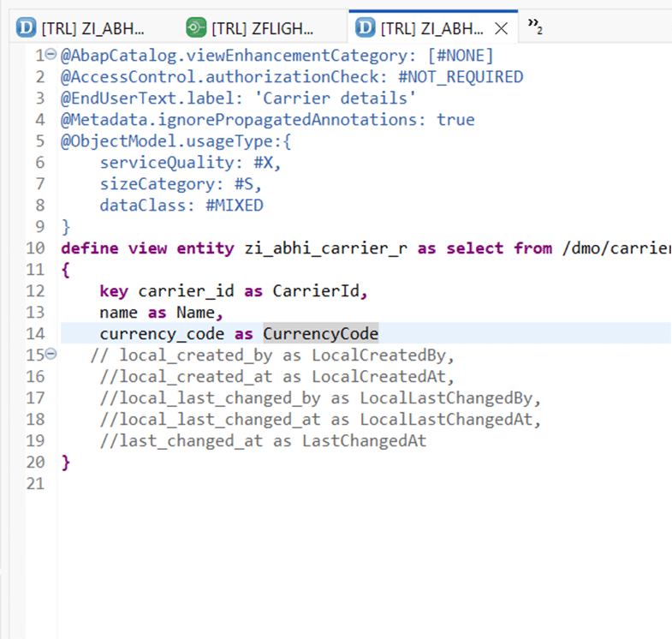The height and width of the screenshot is (639, 672).
Task: Show hidden editors overflow list
Action: coord(535,28)
